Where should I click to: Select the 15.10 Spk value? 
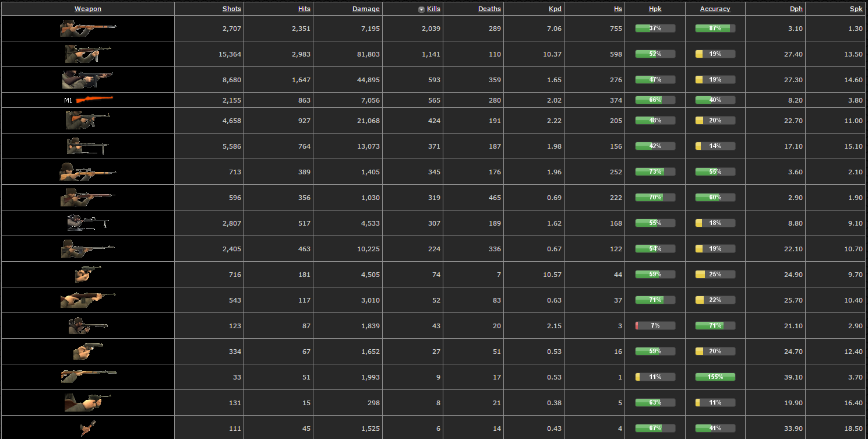click(853, 146)
